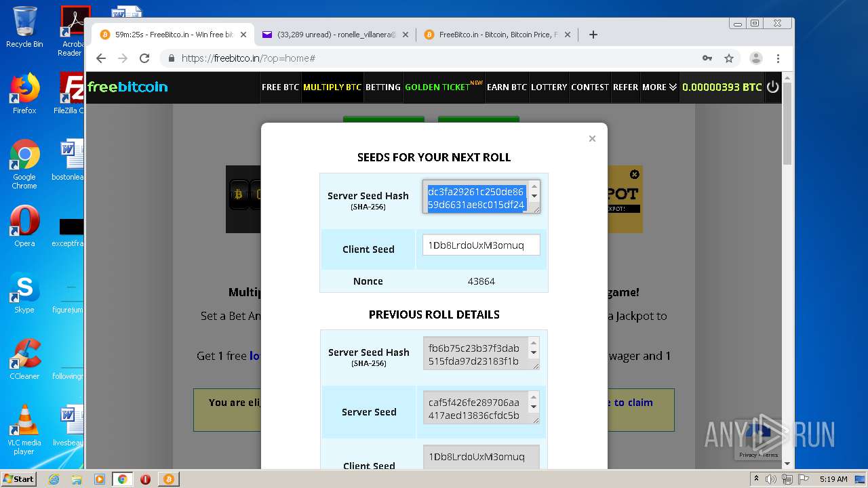Open REFER menu item

[625, 87]
